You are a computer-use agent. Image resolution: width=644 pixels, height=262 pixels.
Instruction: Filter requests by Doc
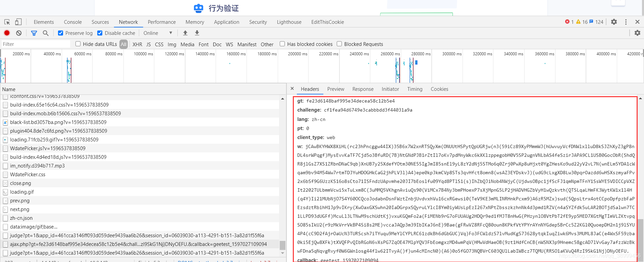coord(217,44)
